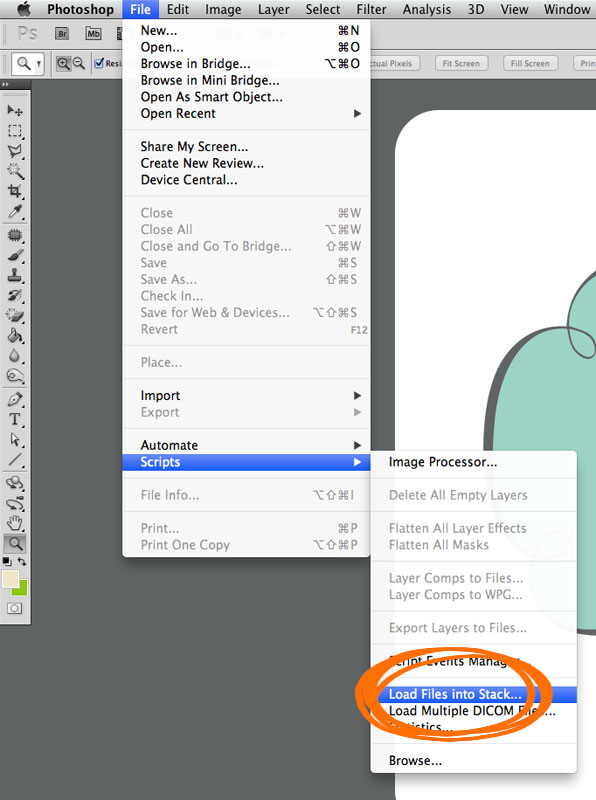Open the Layer menu

pos(274,9)
